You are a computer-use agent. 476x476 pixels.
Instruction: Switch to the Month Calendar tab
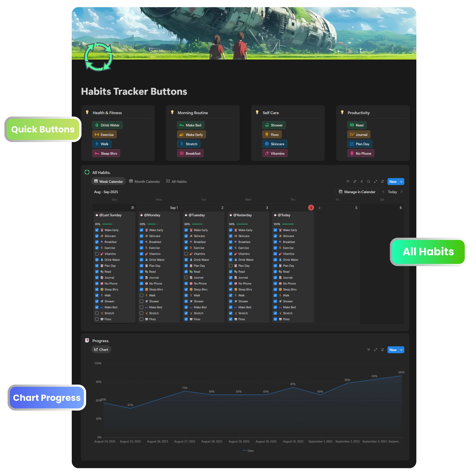(x=145, y=182)
